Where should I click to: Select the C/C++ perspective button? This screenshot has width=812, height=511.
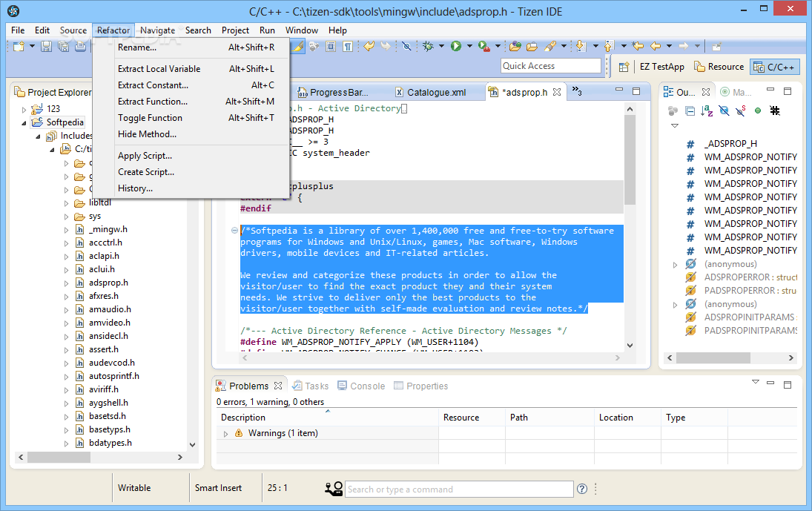point(775,67)
